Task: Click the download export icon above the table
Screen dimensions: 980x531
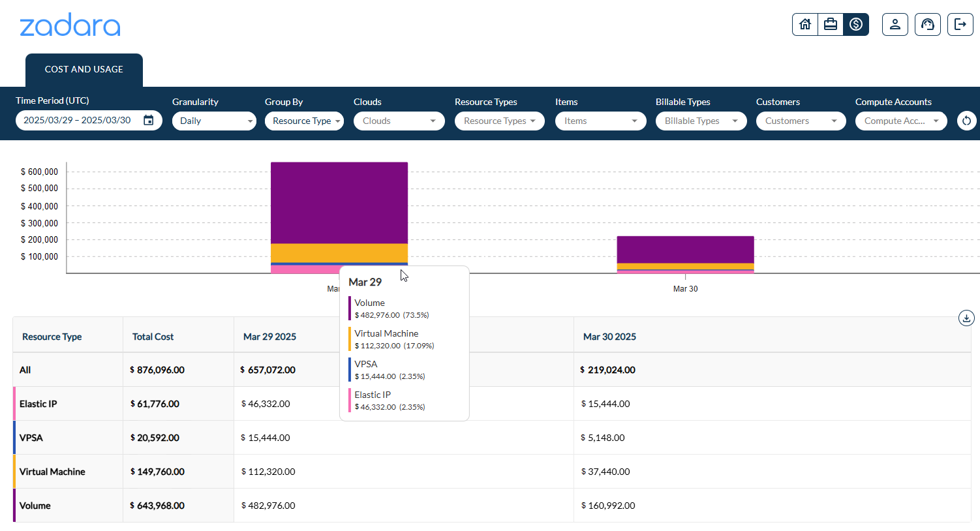Action: coord(966,318)
